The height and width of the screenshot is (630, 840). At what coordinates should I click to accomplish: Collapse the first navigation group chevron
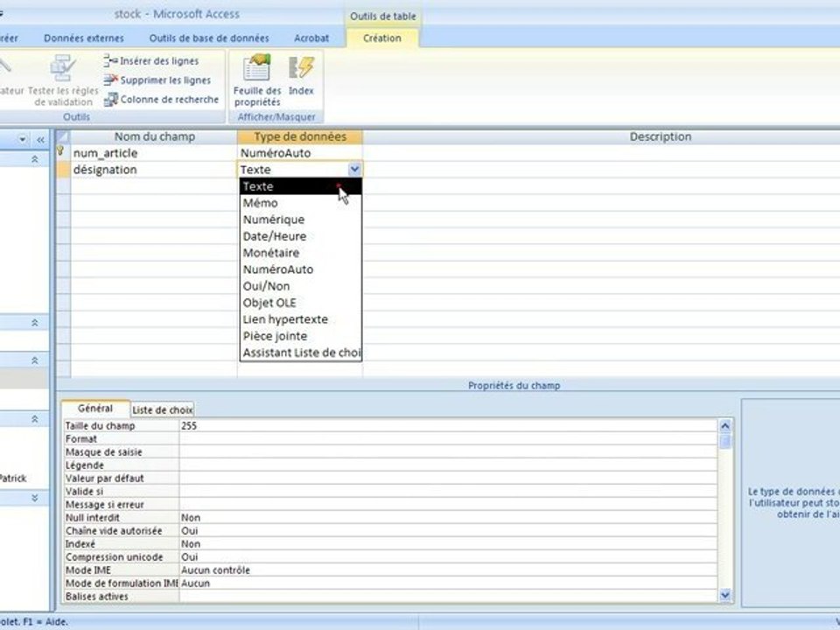[35, 159]
